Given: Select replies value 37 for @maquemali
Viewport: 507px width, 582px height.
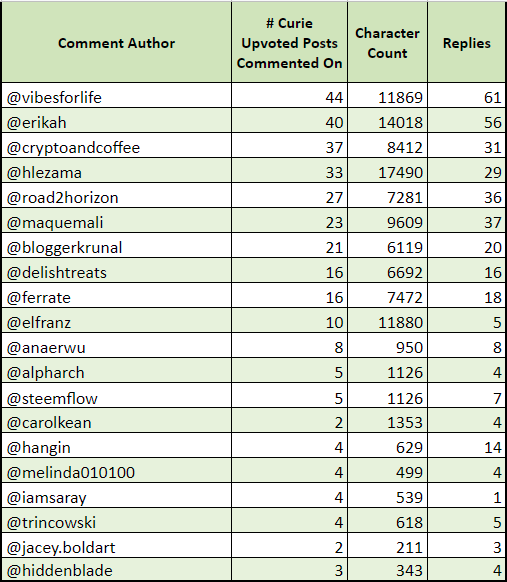Looking at the screenshot, I should [x=467, y=220].
